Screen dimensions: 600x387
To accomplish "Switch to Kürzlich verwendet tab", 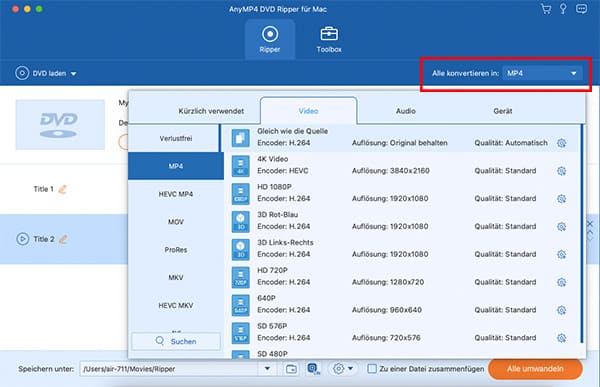I will 211,111.
